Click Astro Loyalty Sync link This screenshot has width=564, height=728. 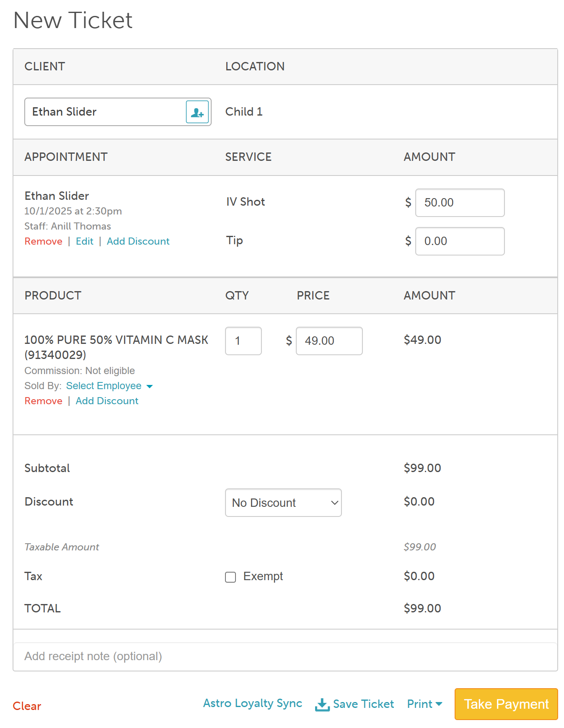(x=252, y=703)
